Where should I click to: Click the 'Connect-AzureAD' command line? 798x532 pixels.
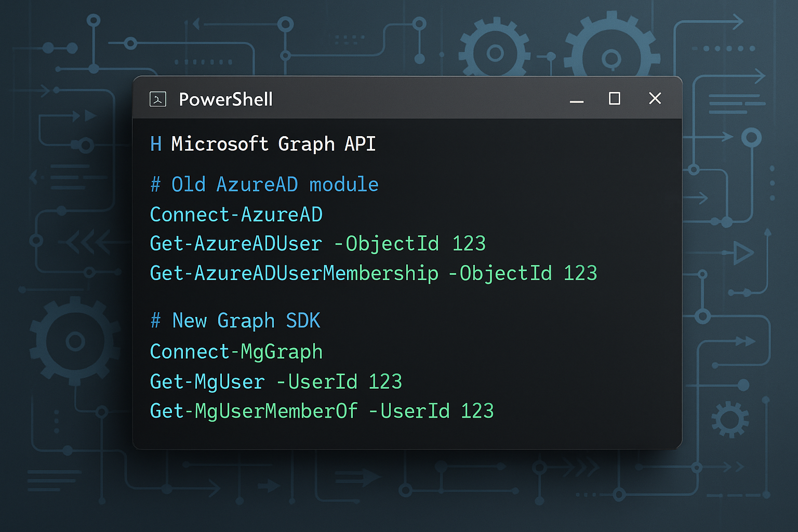pyautogui.click(x=236, y=215)
